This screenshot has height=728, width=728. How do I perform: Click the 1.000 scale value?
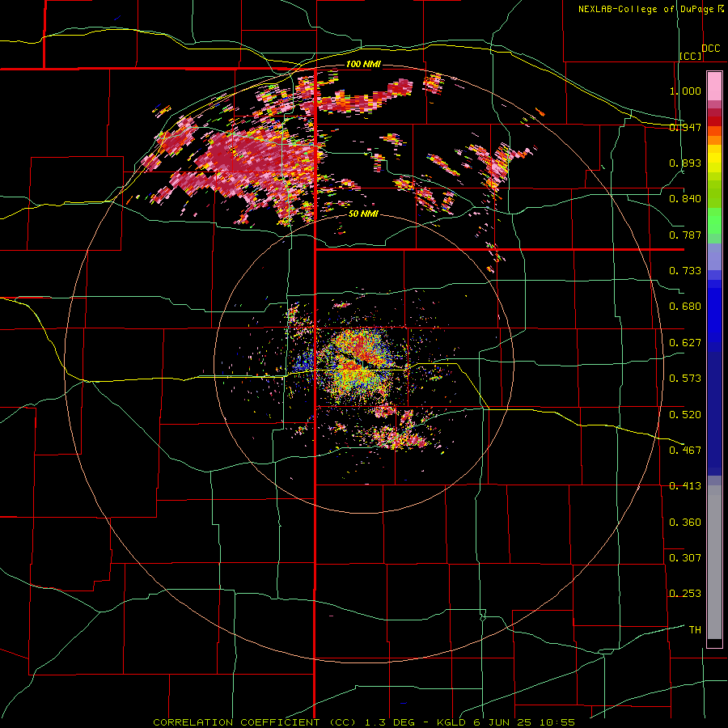685,91
